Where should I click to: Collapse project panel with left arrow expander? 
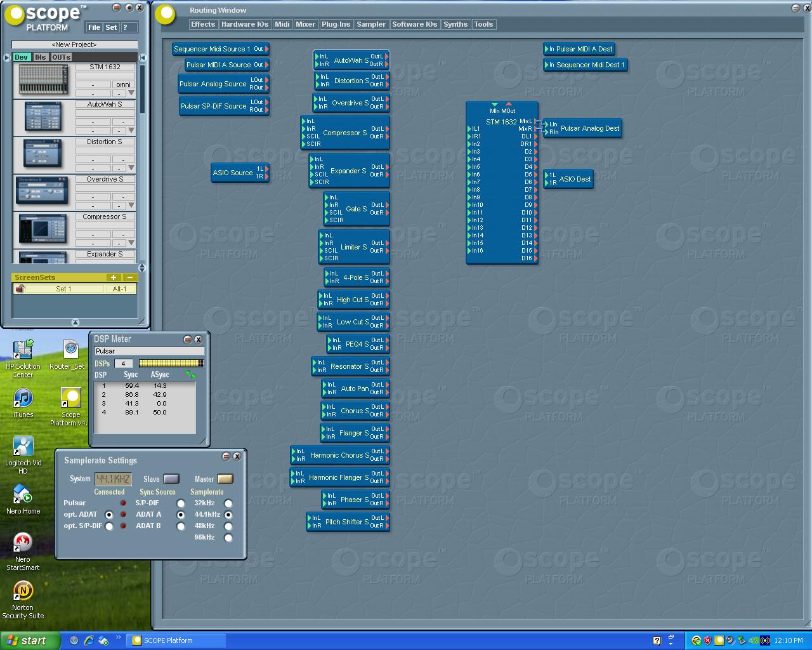click(x=6, y=57)
